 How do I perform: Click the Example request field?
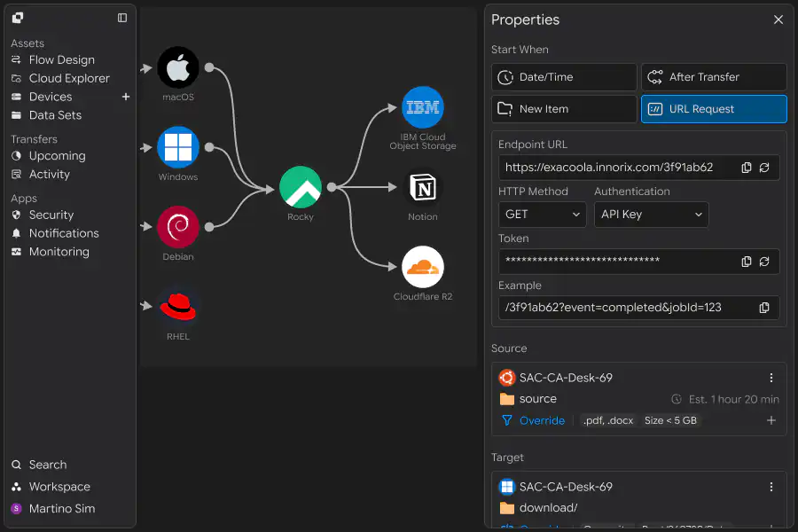tap(638, 308)
